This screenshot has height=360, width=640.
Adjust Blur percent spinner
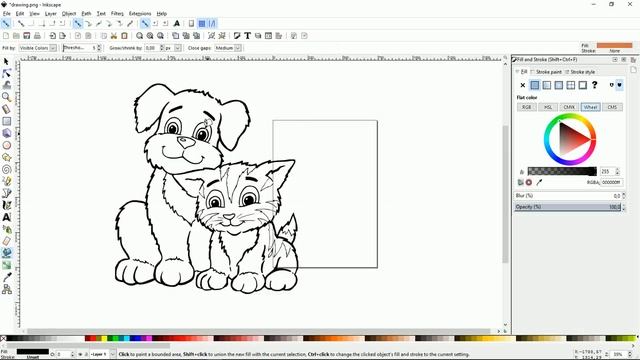pyautogui.click(x=624, y=196)
